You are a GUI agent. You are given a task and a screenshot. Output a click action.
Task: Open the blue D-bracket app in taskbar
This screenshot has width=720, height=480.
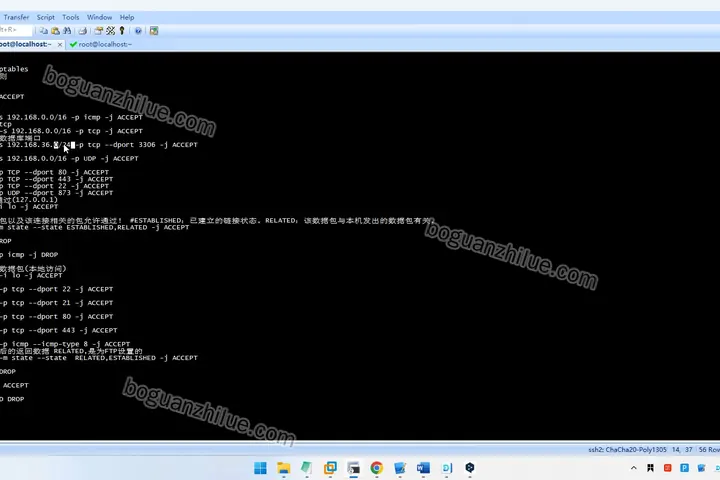(446, 468)
